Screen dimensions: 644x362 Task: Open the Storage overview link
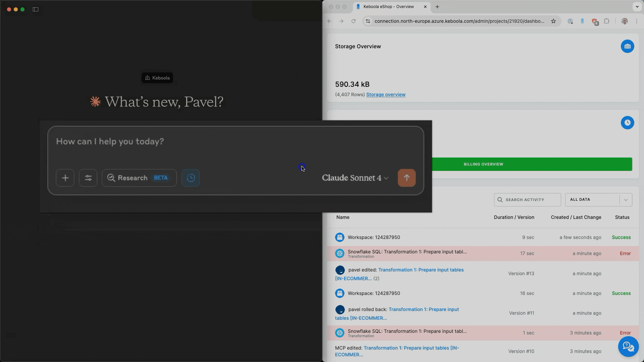click(x=386, y=95)
